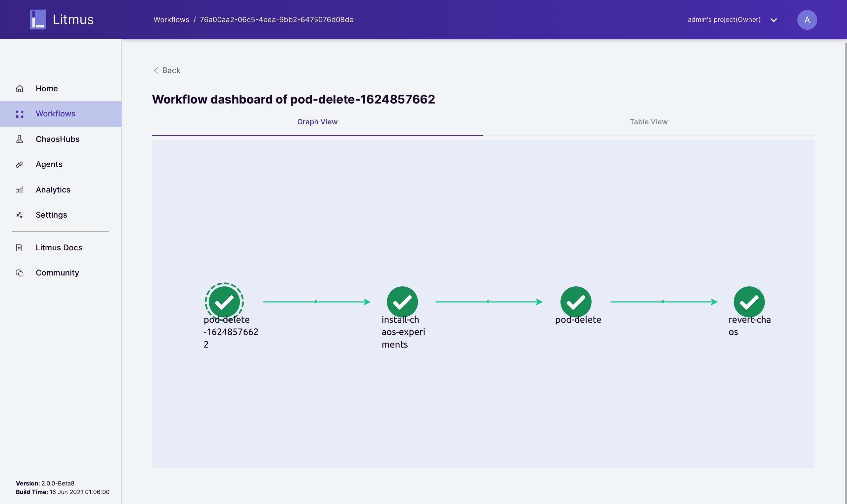Select the install-chaos-experiments graph node
Screen dimensions: 847x504
coord(402,302)
